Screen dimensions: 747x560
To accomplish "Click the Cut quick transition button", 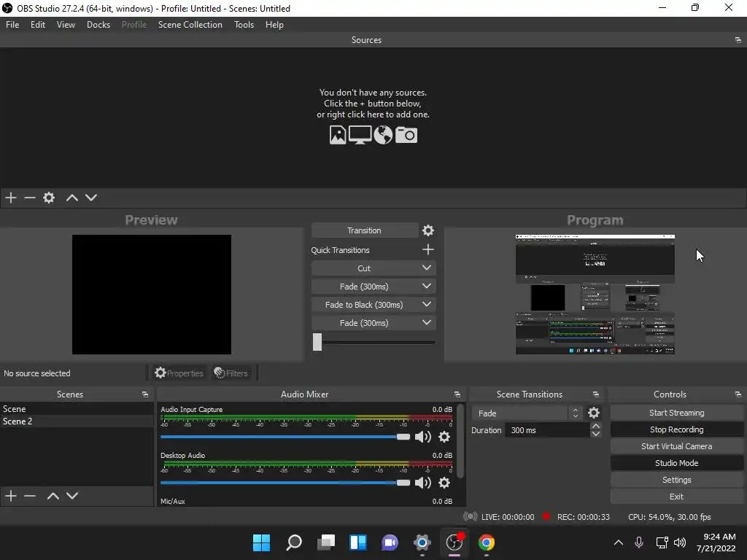I will click(x=365, y=268).
